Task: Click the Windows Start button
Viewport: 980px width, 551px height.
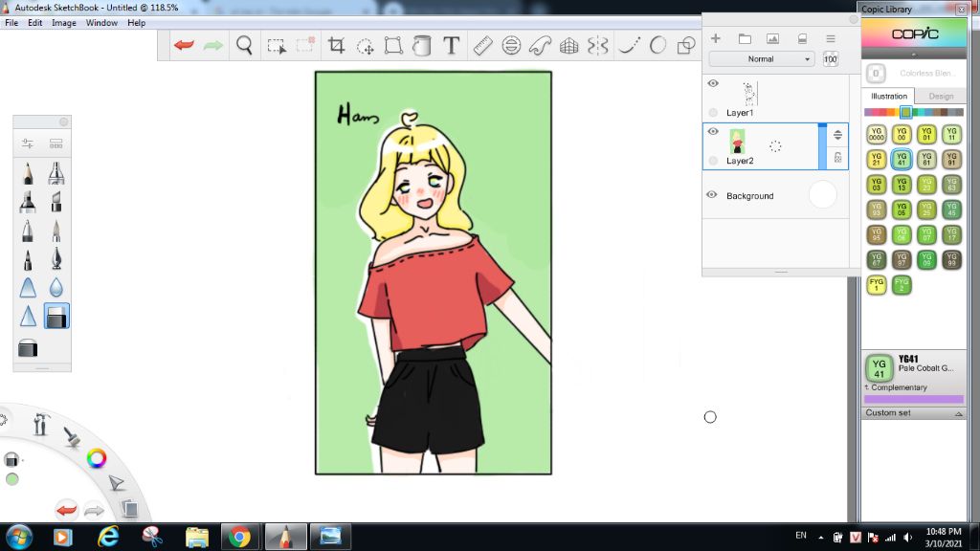Action: [19, 537]
